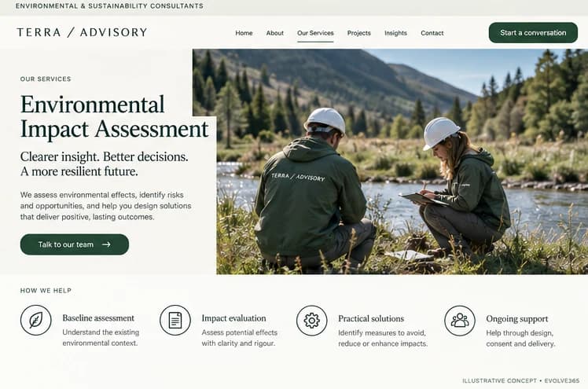The height and width of the screenshot is (389, 588).
Task: Click 'Understand the existing environmental context.' text
Action: click(101, 338)
